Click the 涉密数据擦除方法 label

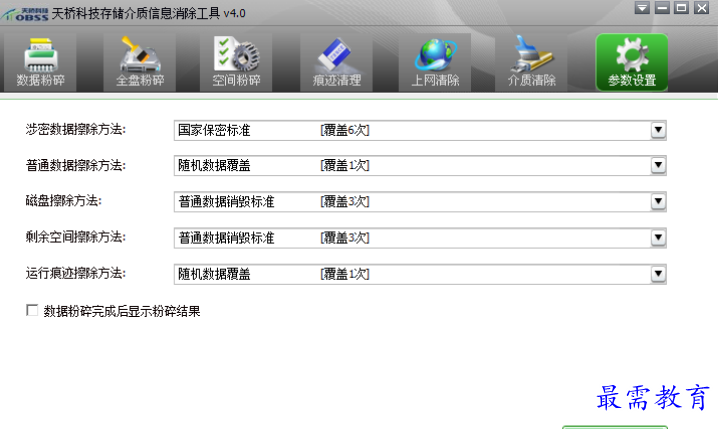(x=76, y=130)
